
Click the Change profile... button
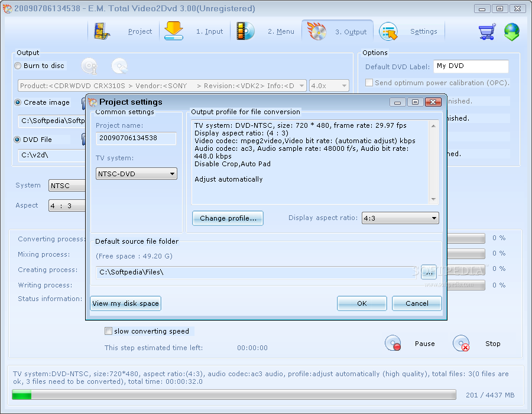coord(228,218)
